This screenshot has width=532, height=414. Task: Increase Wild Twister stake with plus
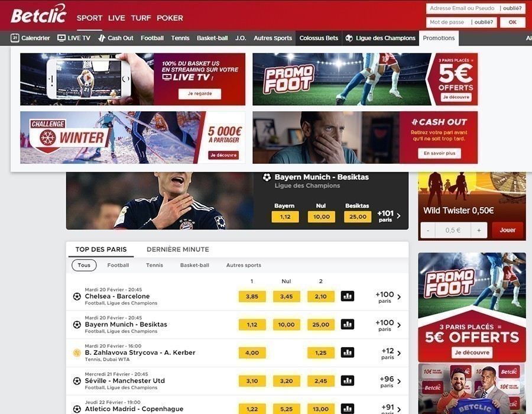pos(479,231)
